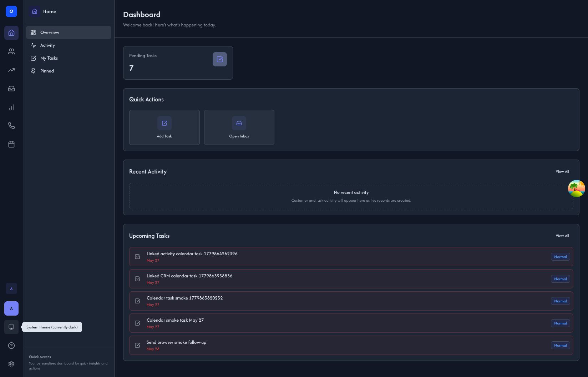Click Normal badge on Linked activity calendar task

[561, 257]
